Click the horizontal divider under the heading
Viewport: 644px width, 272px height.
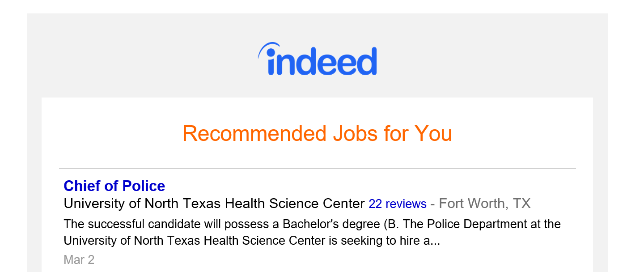click(317, 168)
